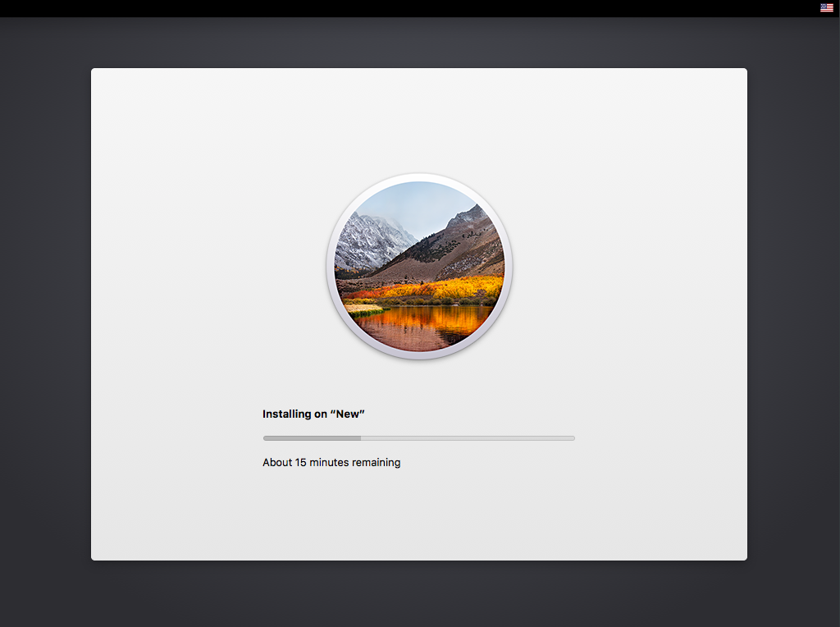The width and height of the screenshot is (840, 627).
Task: Open the input menu from flag icon
Action: coord(826,7)
